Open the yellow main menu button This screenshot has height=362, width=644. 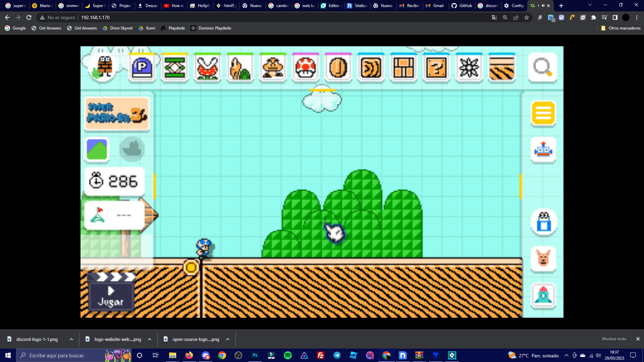pyautogui.click(x=543, y=113)
